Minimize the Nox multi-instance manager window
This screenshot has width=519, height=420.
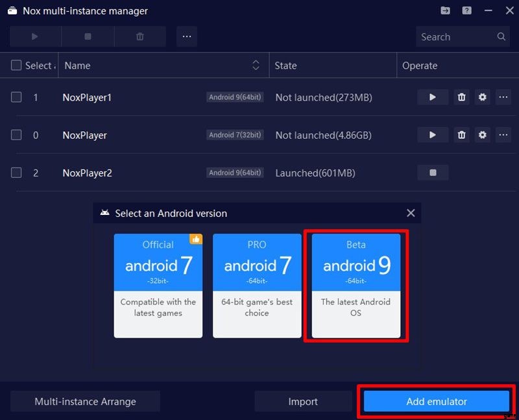tap(489, 10)
